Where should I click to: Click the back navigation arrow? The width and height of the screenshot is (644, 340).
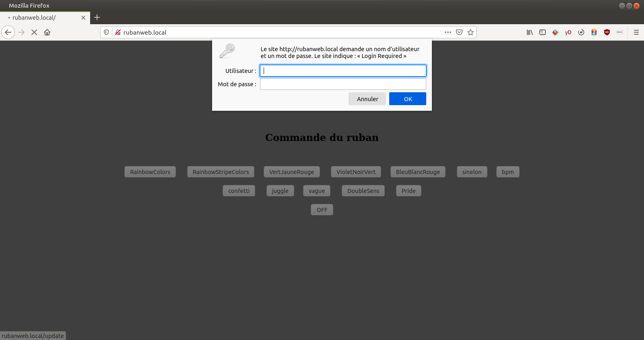(8, 32)
